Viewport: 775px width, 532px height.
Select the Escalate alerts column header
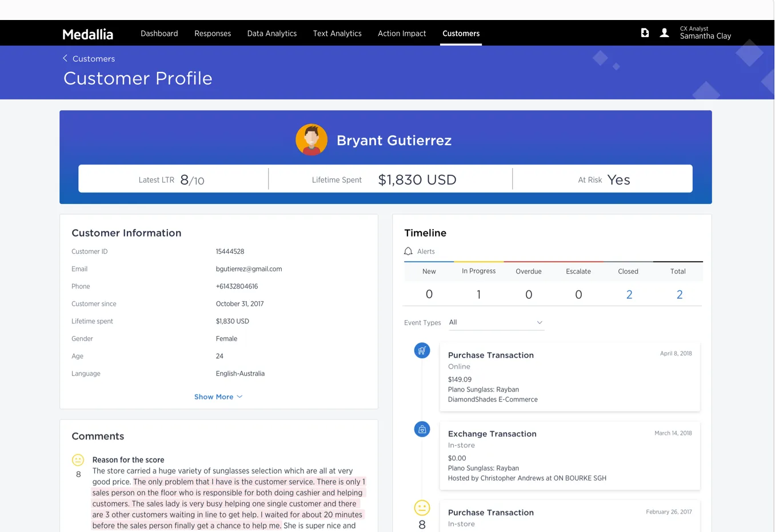point(578,271)
